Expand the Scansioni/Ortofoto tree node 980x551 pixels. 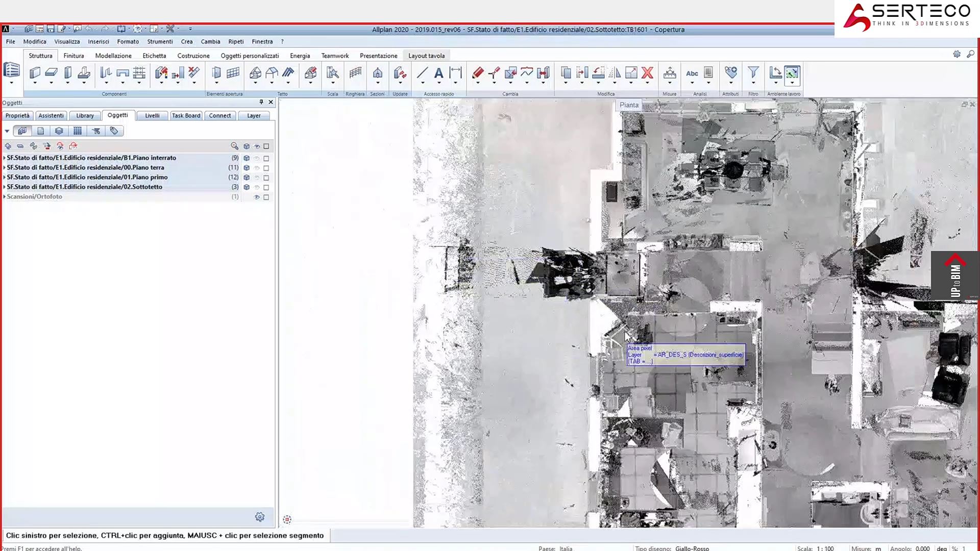(x=4, y=196)
